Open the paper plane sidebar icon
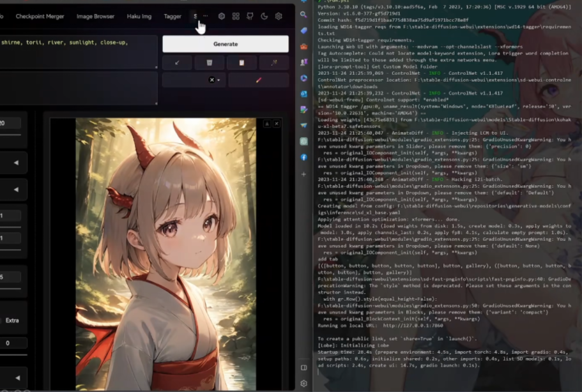The image size is (582, 392). 303,125
